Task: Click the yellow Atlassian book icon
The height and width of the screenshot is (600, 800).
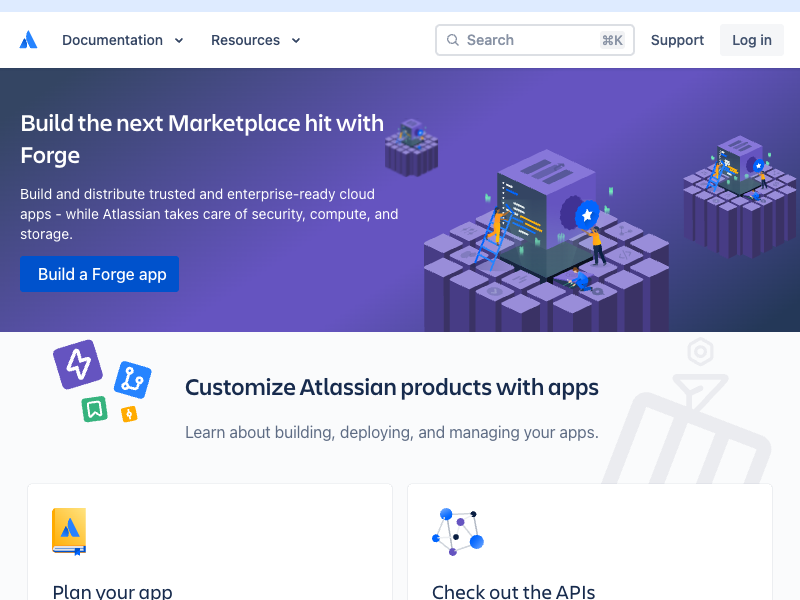Action: coord(69,531)
